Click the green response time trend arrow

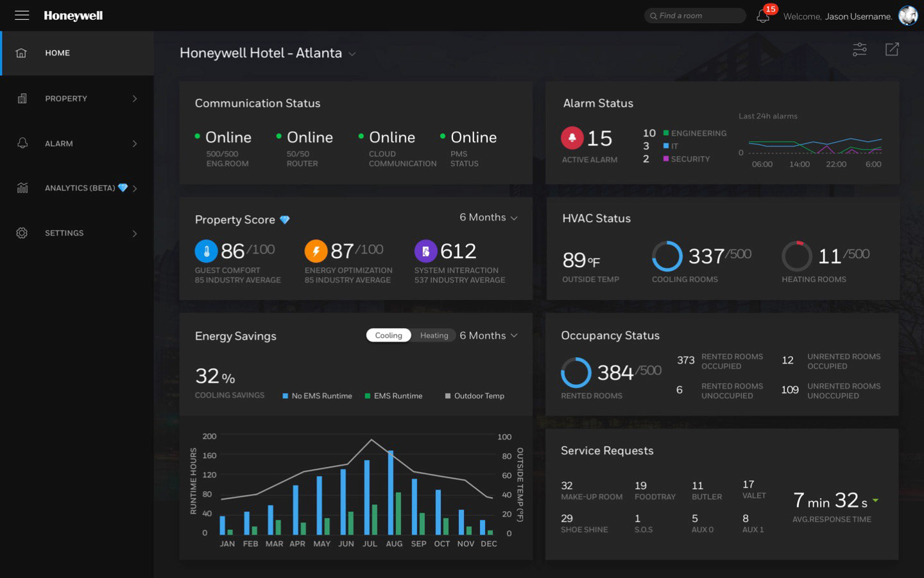(x=876, y=500)
